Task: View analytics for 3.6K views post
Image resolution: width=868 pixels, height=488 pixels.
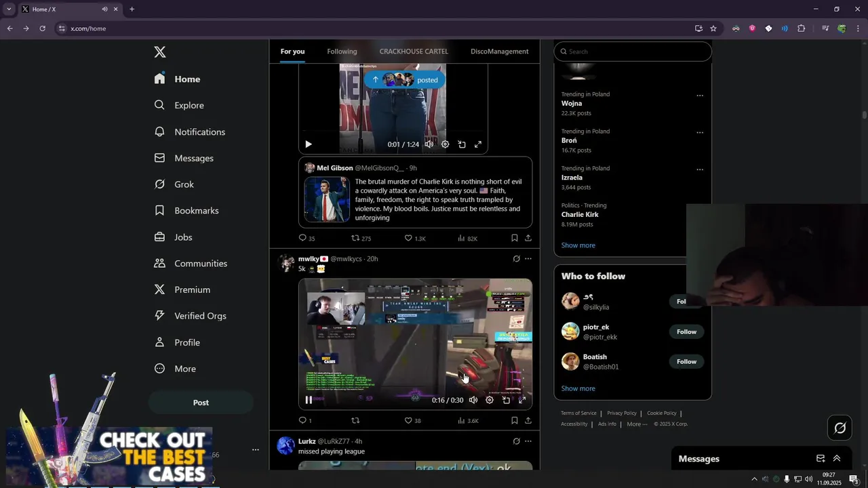Action: click(468, 420)
